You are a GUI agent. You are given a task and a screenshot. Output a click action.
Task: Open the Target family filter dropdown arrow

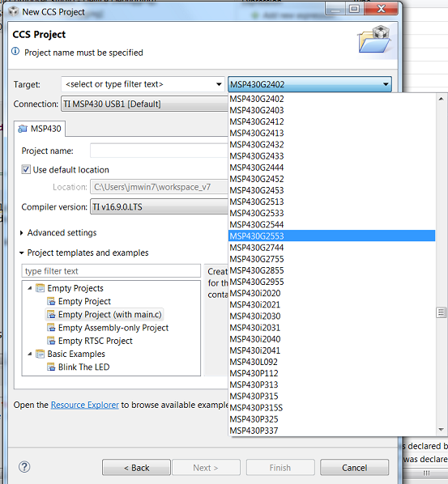(x=219, y=84)
